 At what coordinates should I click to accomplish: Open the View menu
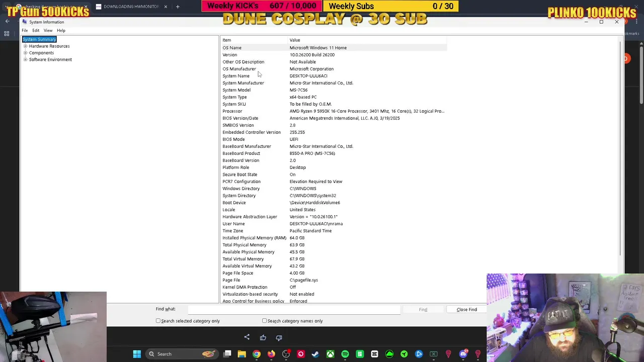click(48, 31)
